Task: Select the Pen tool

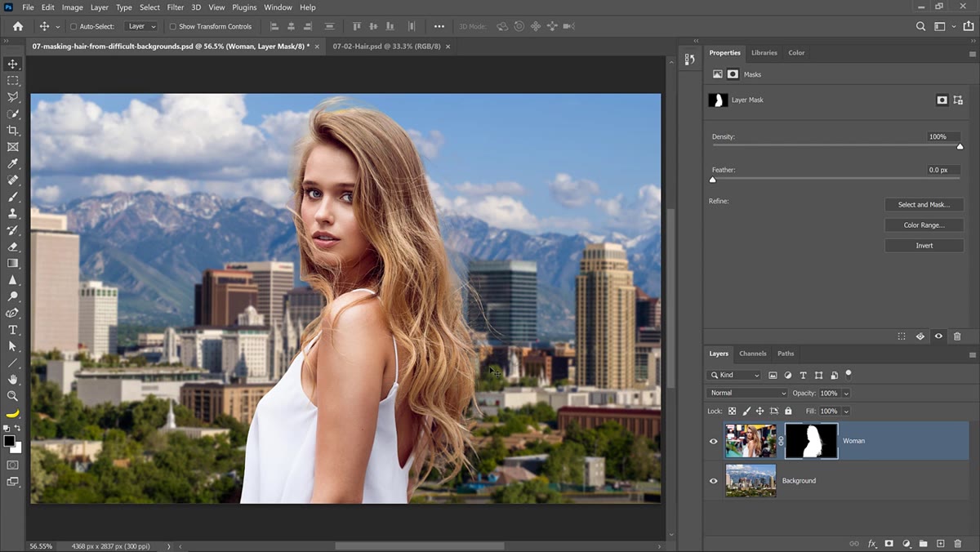Action: point(12,313)
